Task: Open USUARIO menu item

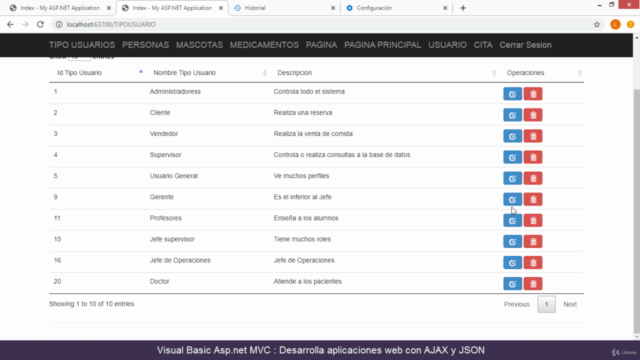Action: 447,45
